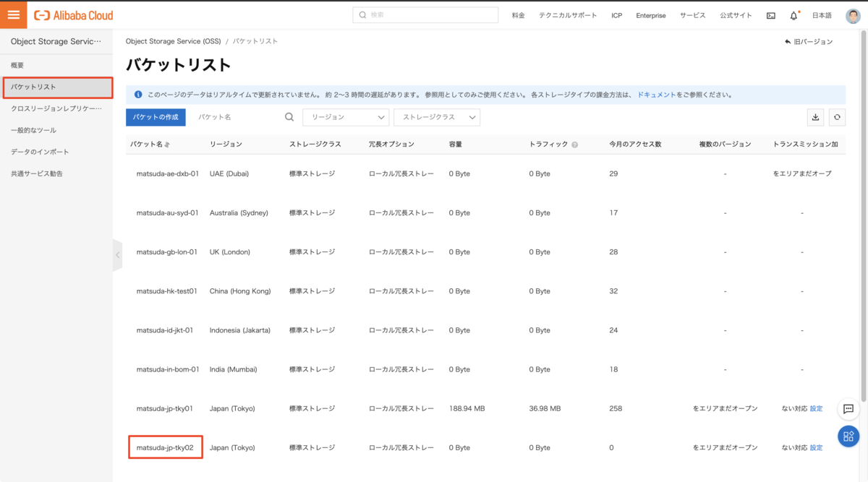
Task: Open the matsuda-jp-tky02 bucket
Action: (165, 447)
